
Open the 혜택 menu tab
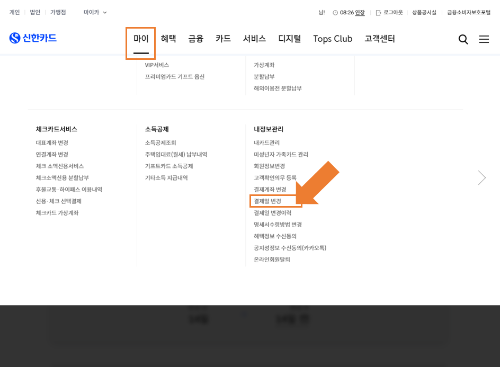coord(168,39)
